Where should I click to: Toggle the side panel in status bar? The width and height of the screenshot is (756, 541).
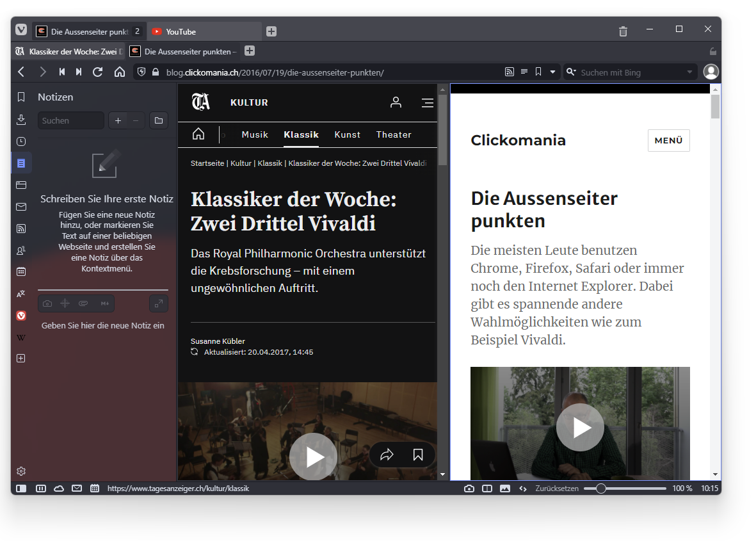pos(21,489)
